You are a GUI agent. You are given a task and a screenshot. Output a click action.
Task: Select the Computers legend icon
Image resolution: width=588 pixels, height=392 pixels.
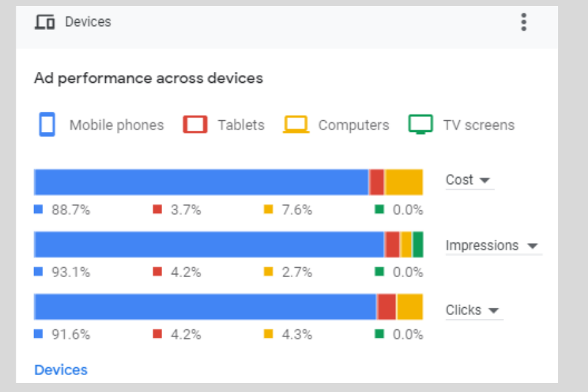pyautogui.click(x=295, y=124)
